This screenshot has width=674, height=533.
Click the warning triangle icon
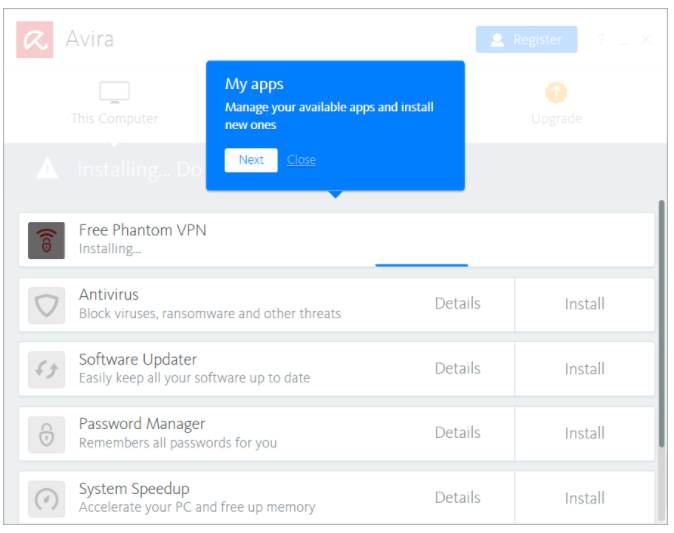click(x=47, y=168)
